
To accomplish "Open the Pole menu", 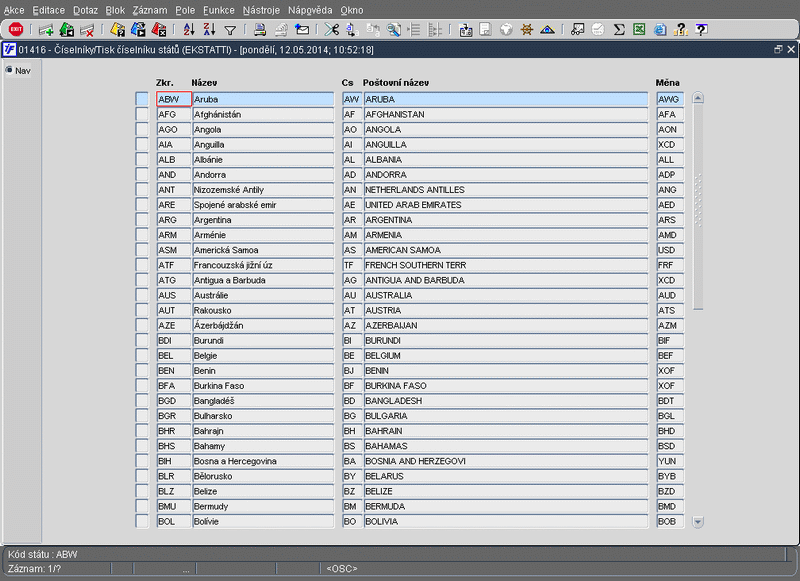I will point(185,10).
